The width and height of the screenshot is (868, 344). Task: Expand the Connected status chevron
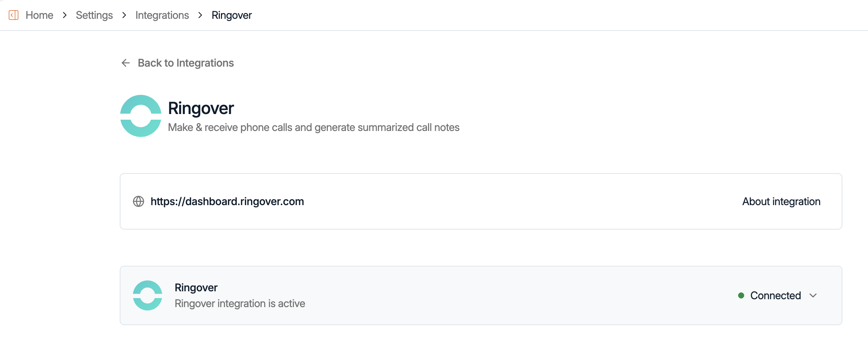pyautogui.click(x=813, y=295)
